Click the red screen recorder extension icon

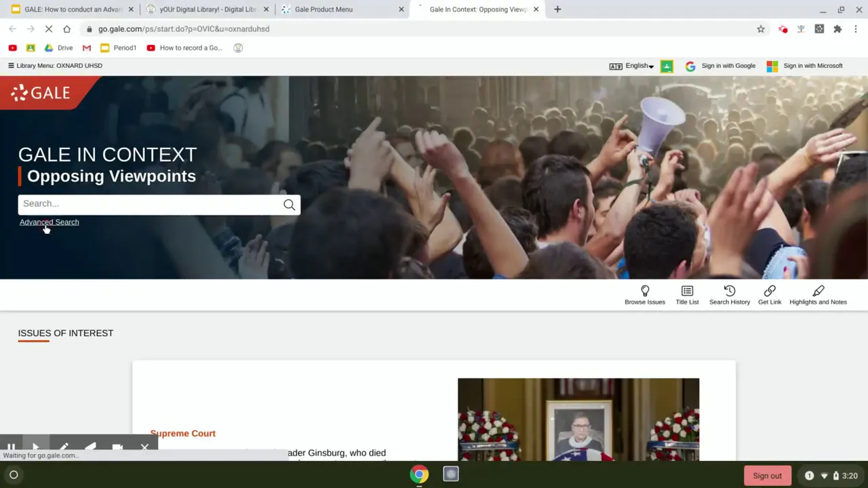[x=783, y=29]
